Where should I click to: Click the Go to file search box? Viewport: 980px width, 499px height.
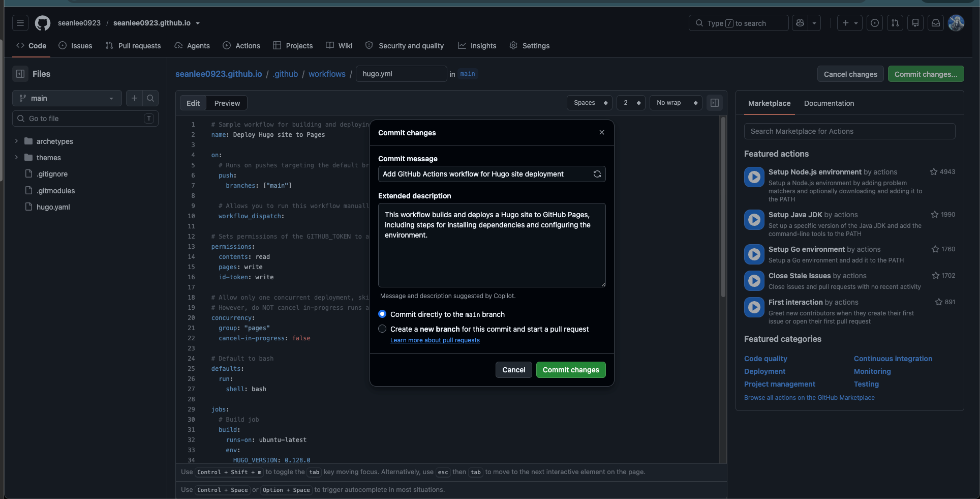[x=85, y=119]
